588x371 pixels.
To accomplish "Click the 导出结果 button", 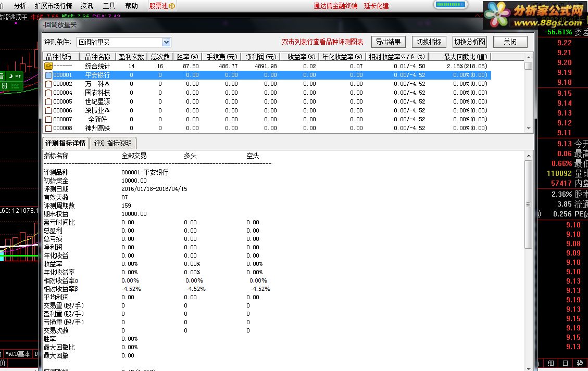I will [388, 42].
